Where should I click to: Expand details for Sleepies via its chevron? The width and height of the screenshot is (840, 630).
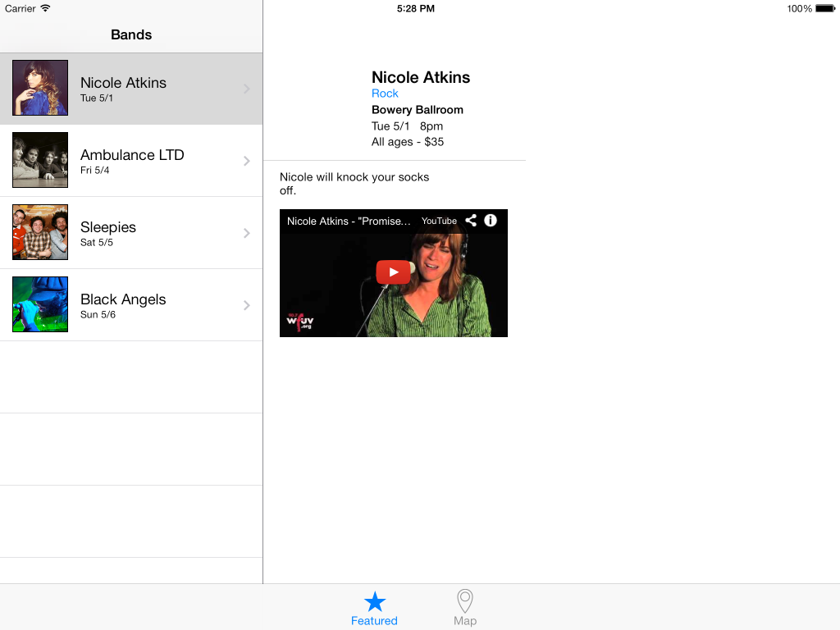point(245,233)
